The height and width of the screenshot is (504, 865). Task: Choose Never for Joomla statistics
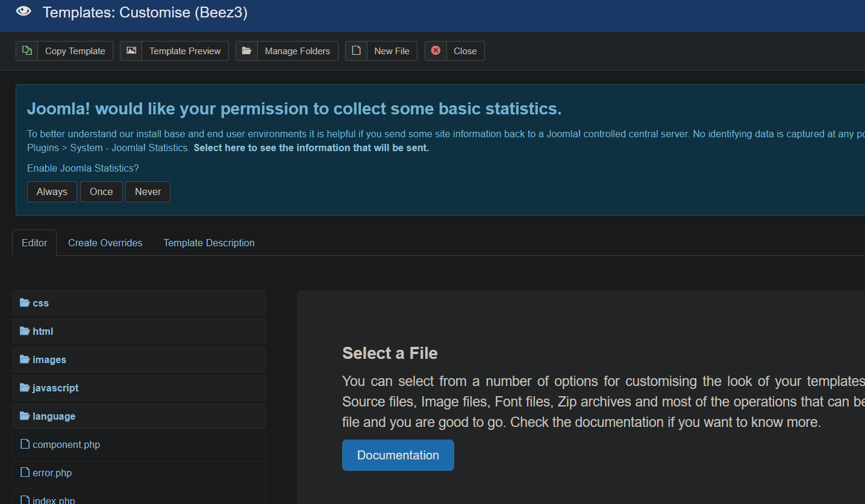point(148,192)
